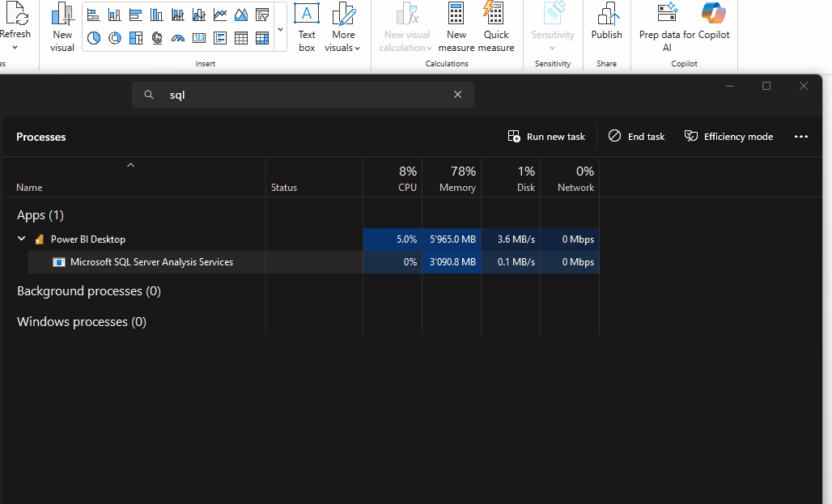Screen dimensions: 832x504
Task: Insert a stacked bar chart visual
Action: [93, 15]
